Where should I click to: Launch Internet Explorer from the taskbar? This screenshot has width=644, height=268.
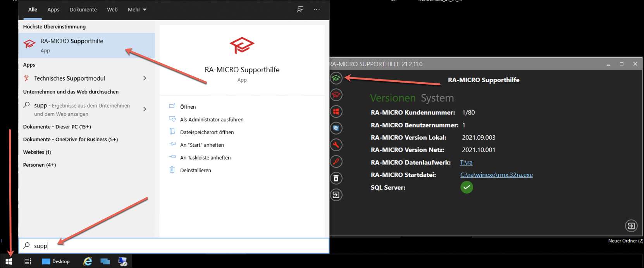(88, 261)
